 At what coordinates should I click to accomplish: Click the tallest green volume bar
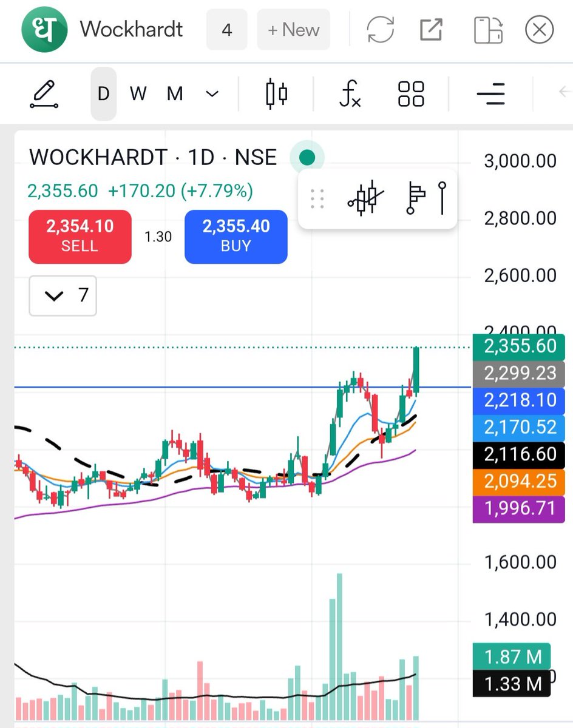(x=339, y=647)
